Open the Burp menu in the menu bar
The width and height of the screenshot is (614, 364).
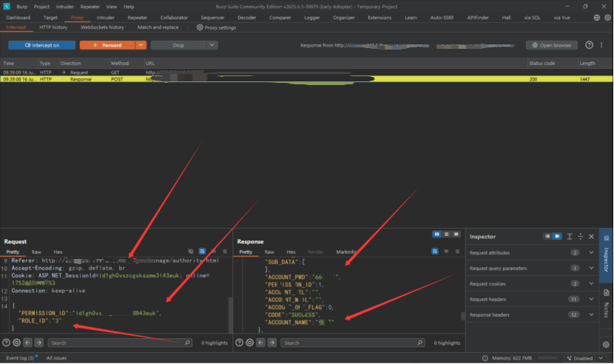tap(22, 7)
